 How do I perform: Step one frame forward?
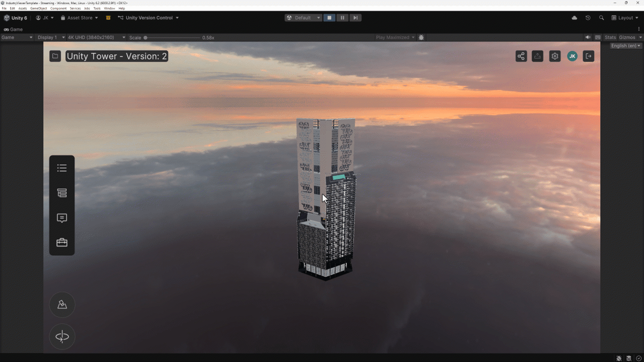tap(355, 18)
